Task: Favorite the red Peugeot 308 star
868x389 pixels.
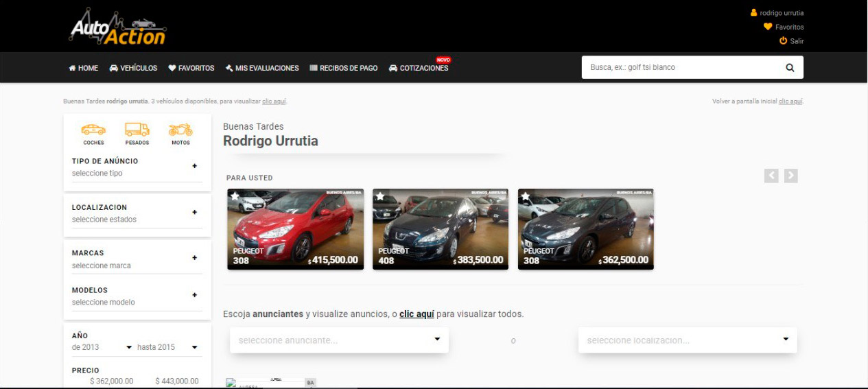Action: click(x=235, y=196)
